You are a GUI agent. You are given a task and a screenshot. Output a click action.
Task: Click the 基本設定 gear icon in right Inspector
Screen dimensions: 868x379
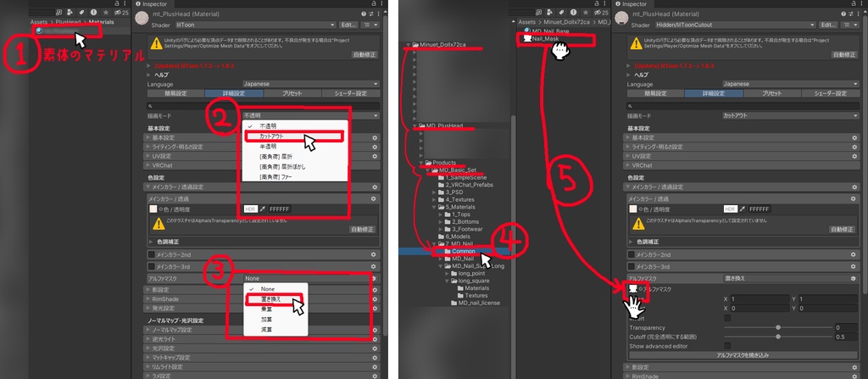(x=855, y=137)
